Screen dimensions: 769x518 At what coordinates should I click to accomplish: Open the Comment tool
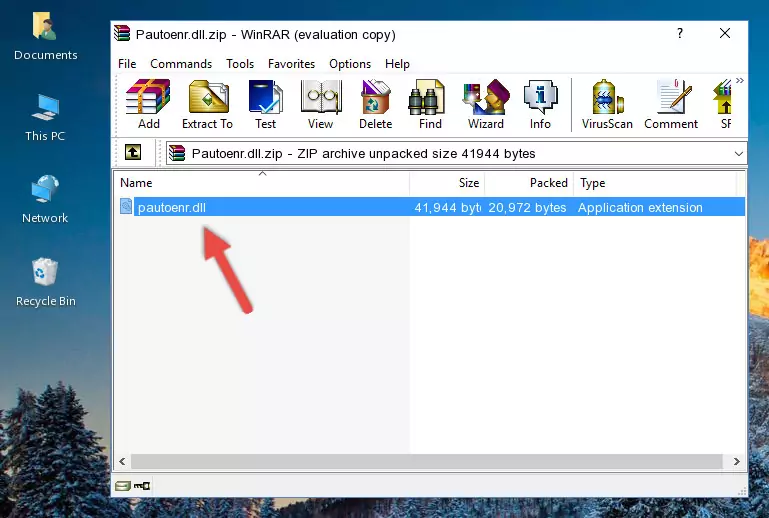click(671, 104)
